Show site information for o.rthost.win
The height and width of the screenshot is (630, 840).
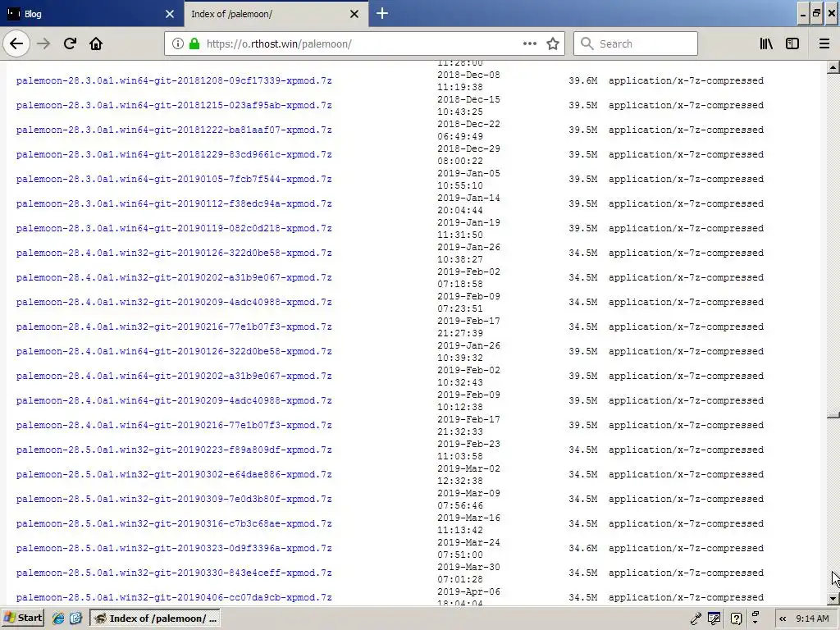pyautogui.click(x=177, y=43)
